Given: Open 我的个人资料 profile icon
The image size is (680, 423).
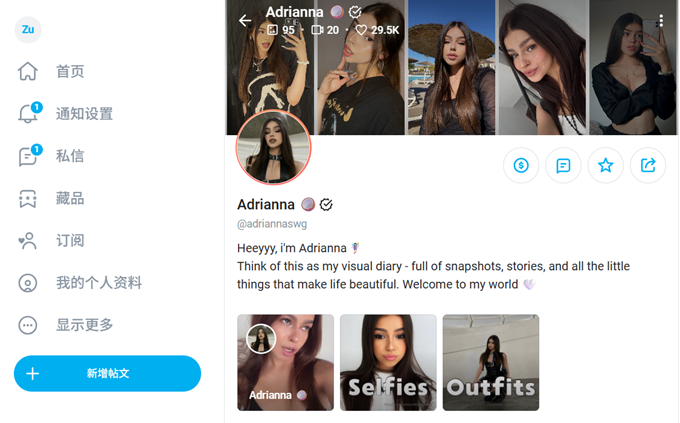Looking at the screenshot, I should [x=28, y=283].
